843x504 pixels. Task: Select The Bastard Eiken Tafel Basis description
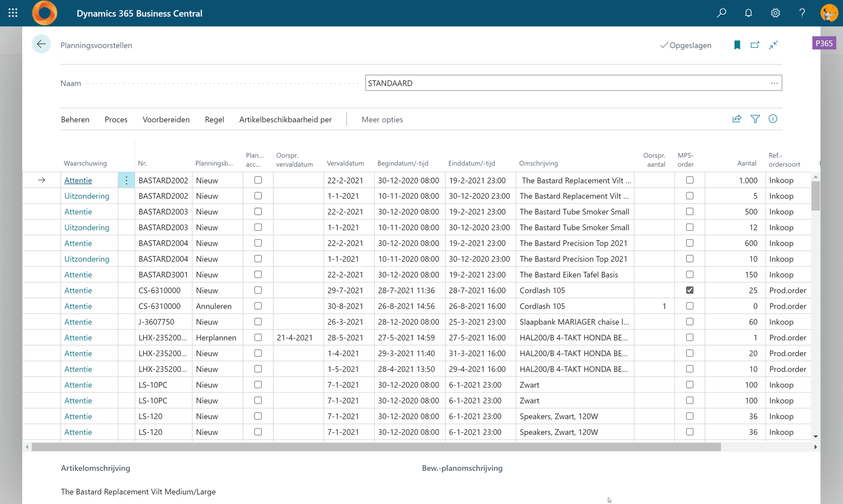coord(574,275)
